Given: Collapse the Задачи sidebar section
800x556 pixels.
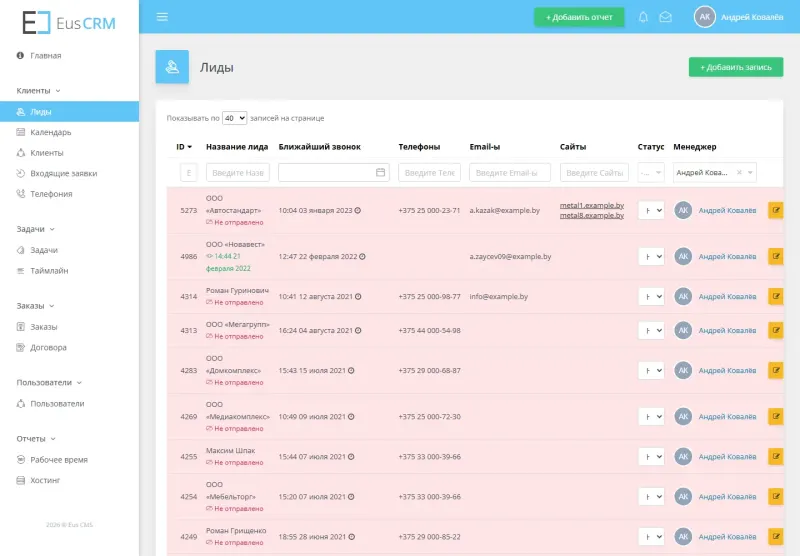Looking at the screenshot, I should pos(35,229).
